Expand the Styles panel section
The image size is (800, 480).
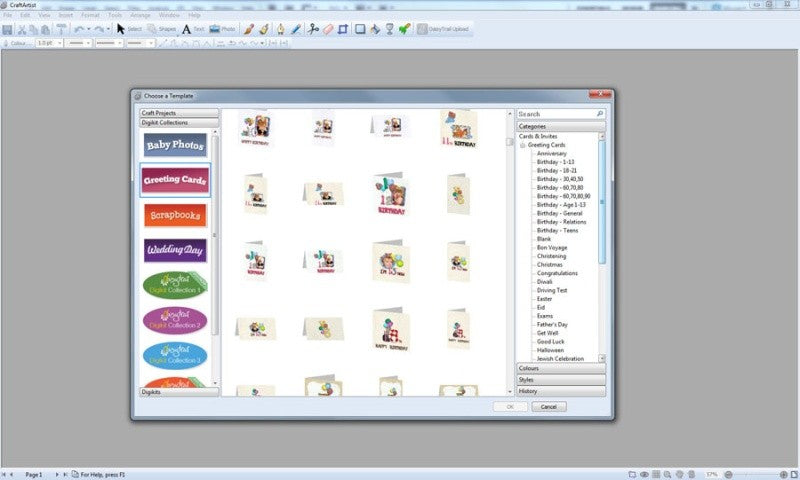(561, 380)
